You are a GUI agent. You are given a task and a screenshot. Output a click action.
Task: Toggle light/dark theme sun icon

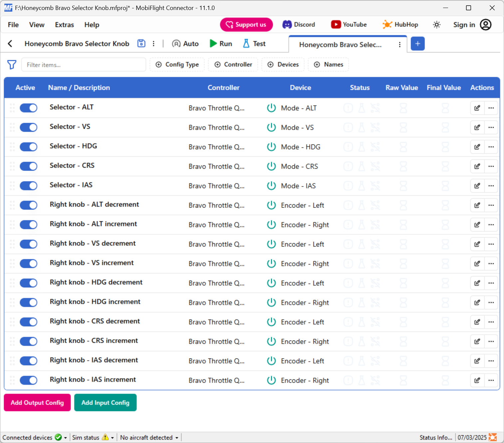437,25
